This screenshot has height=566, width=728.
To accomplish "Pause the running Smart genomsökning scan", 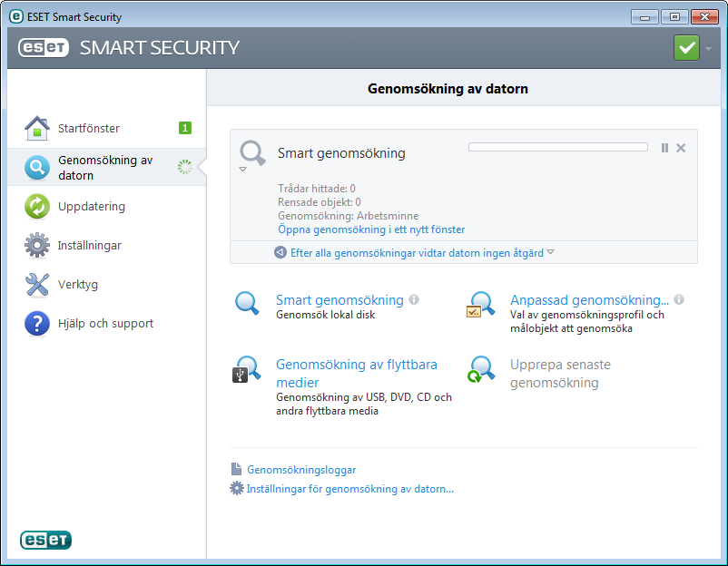I will click(x=664, y=148).
